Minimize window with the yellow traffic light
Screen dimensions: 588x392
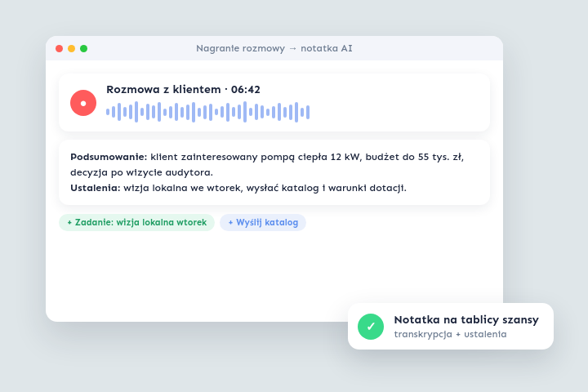[x=71, y=48]
